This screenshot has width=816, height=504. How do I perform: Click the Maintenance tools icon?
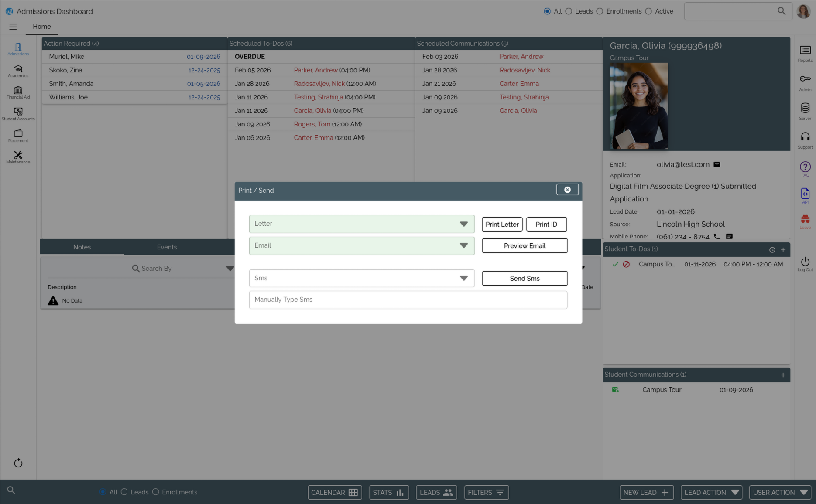(x=18, y=157)
